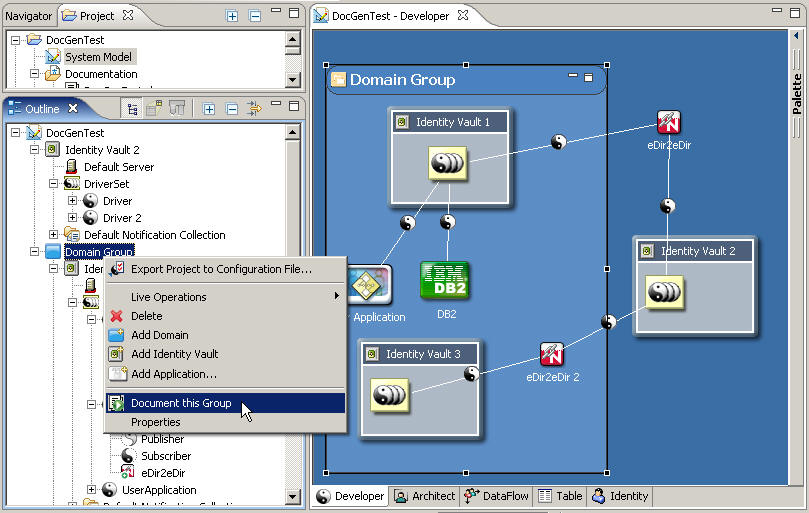This screenshot has height=513, width=809.
Task: Choose Add Domain from context menu
Action: 225,335
